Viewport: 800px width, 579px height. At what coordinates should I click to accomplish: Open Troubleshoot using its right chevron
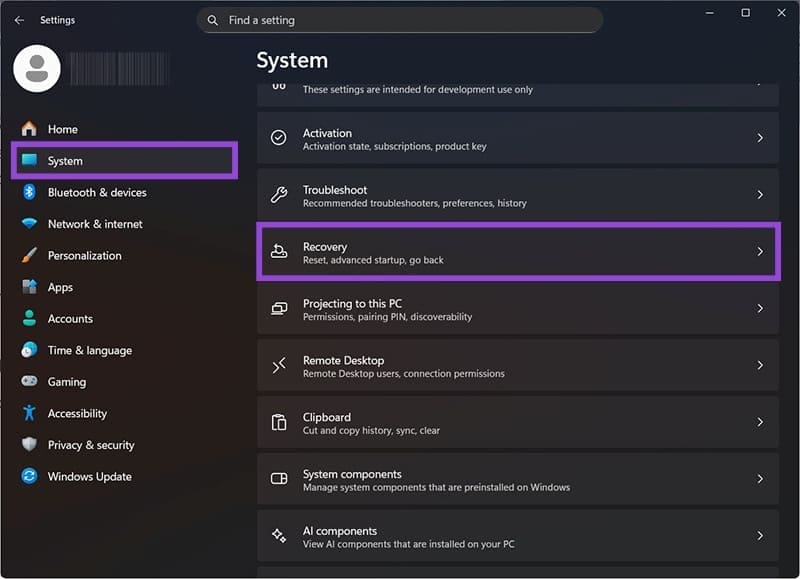(760, 195)
